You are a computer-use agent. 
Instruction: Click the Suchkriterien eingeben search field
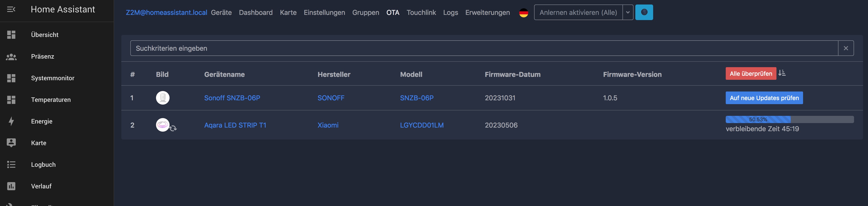click(484, 48)
